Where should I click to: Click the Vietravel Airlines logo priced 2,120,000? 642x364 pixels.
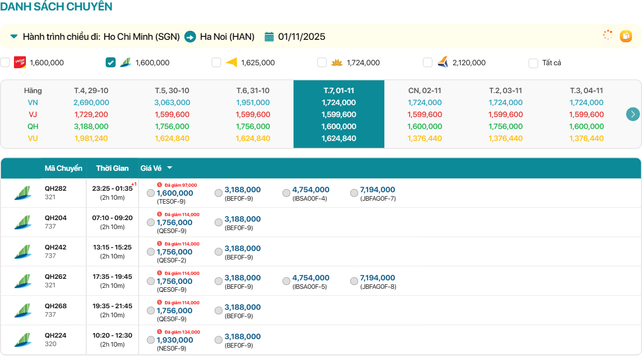coord(443,63)
